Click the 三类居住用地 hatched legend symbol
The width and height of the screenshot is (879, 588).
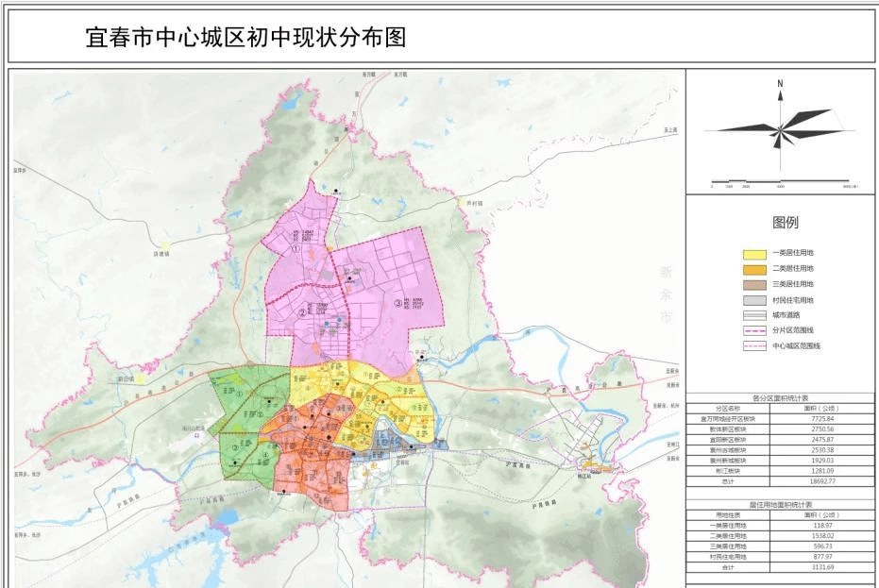(754, 284)
